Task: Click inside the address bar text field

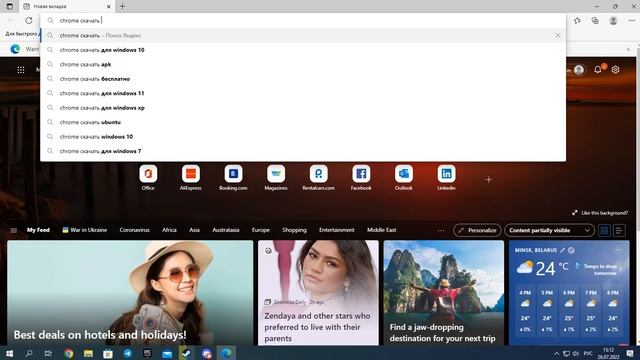Action: (303, 20)
